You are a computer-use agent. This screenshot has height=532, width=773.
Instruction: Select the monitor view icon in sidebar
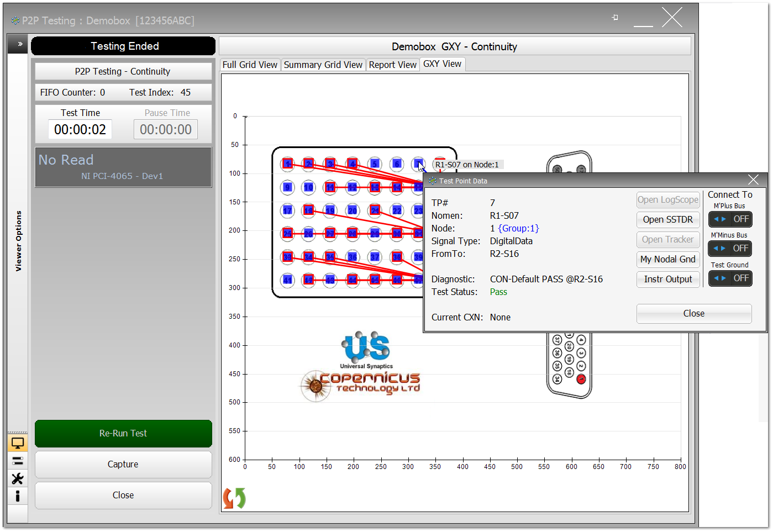tap(18, 443)
